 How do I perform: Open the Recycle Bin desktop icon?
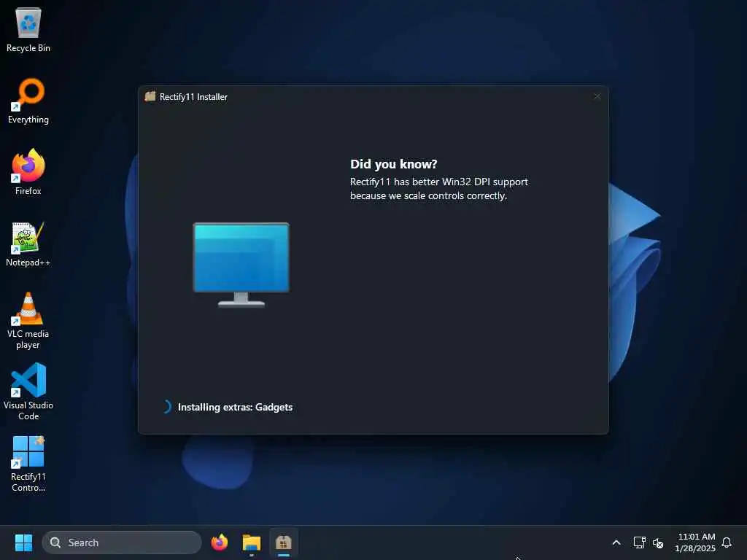click(x=28, y=29)
